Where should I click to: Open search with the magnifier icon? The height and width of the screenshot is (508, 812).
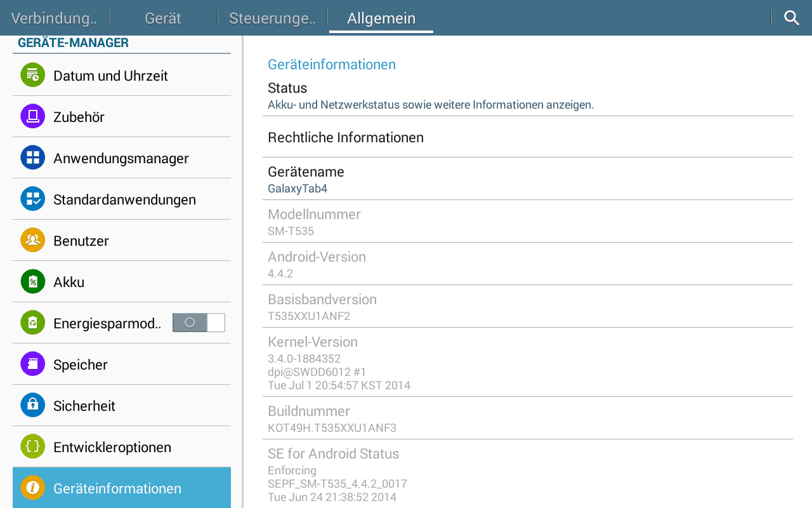(x=791, y=18)
